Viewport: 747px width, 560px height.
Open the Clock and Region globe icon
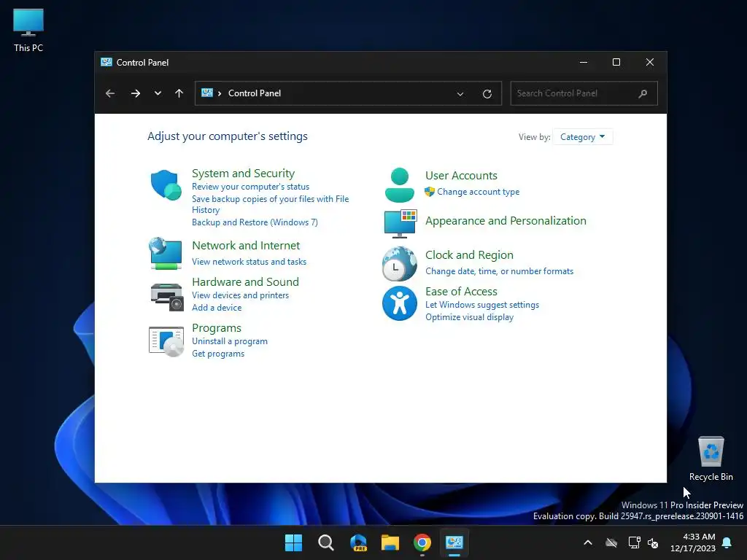(399, 263)
